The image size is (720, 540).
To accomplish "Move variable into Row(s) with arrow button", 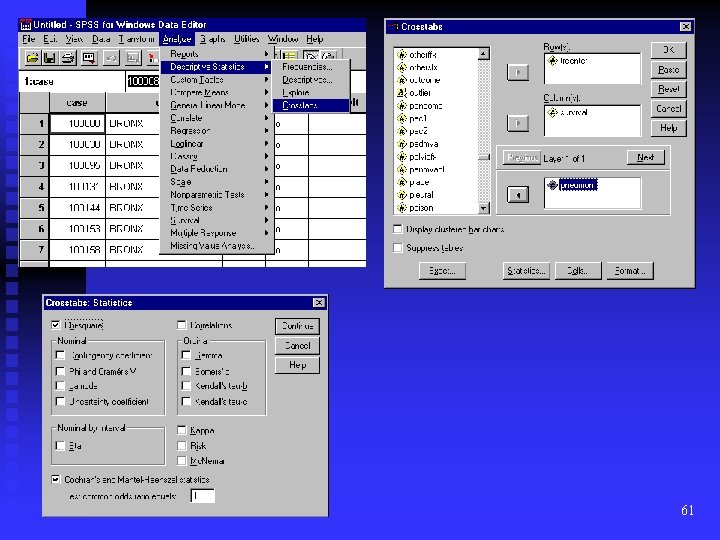I will (518, 73).
